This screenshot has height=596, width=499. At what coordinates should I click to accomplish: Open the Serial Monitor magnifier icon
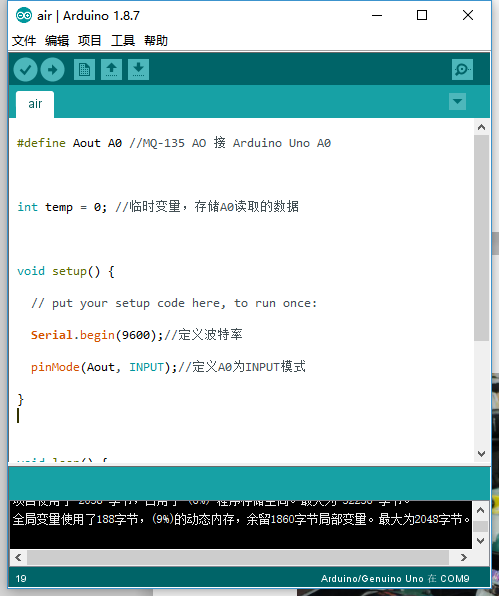pos(463,70)
